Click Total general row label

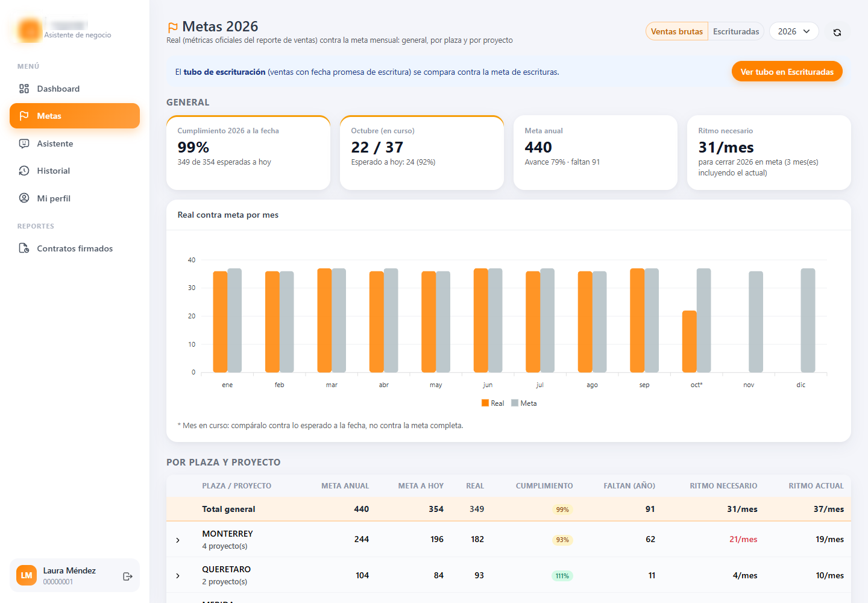(x=228, y=509)
